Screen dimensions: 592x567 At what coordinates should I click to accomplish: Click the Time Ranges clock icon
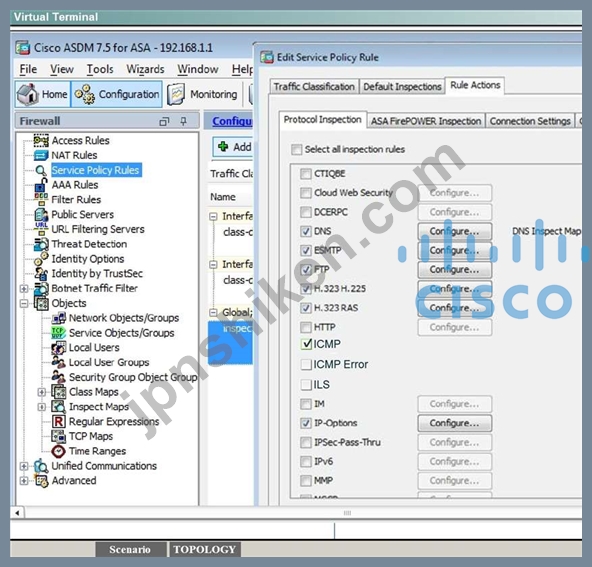pos(59,451)
